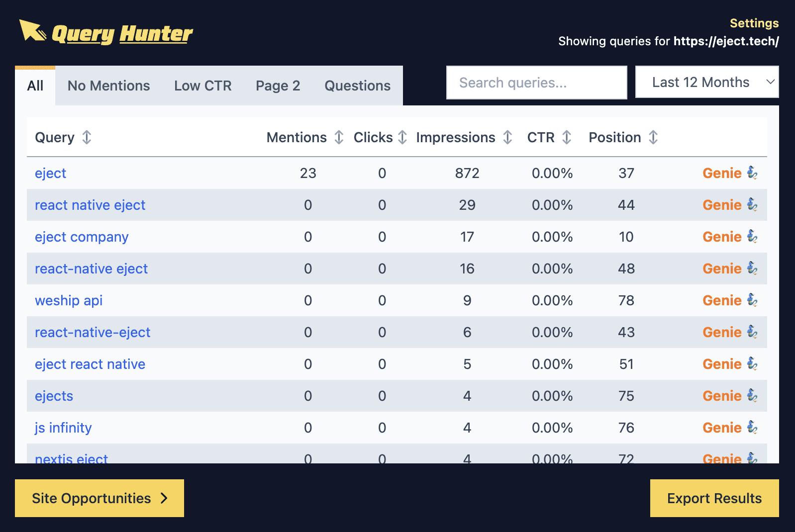The width and height of the screenshot is (795, 532).
Task: Focus the Search queries input field
Action: [536, 83]
